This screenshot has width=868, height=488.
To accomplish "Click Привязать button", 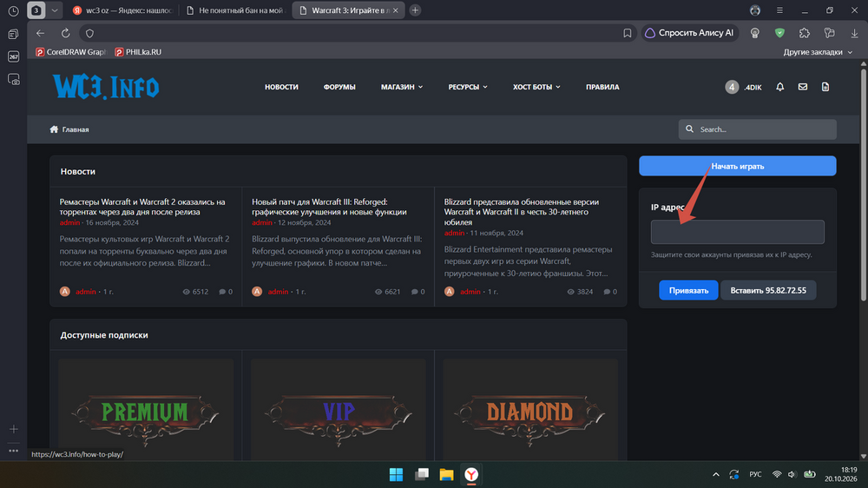I will tap(688, 290).
